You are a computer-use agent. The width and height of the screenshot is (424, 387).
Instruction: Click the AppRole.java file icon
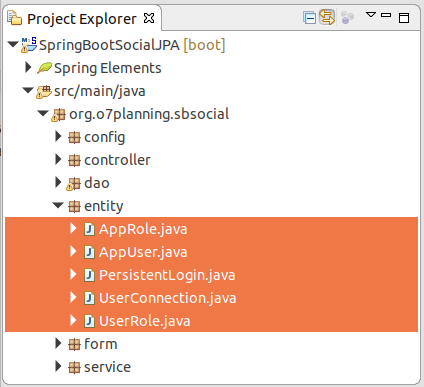pyautogui.click(x=89, y=229)
